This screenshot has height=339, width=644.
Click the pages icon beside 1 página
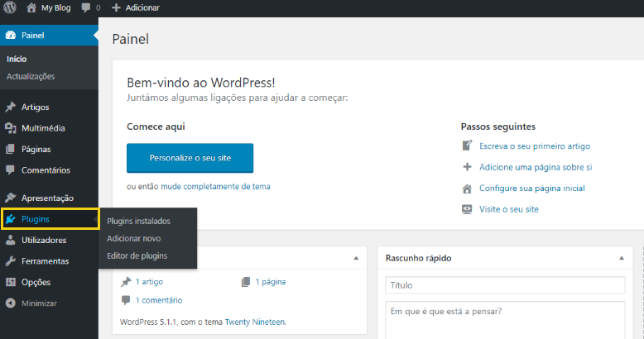(x=246, y=282)
